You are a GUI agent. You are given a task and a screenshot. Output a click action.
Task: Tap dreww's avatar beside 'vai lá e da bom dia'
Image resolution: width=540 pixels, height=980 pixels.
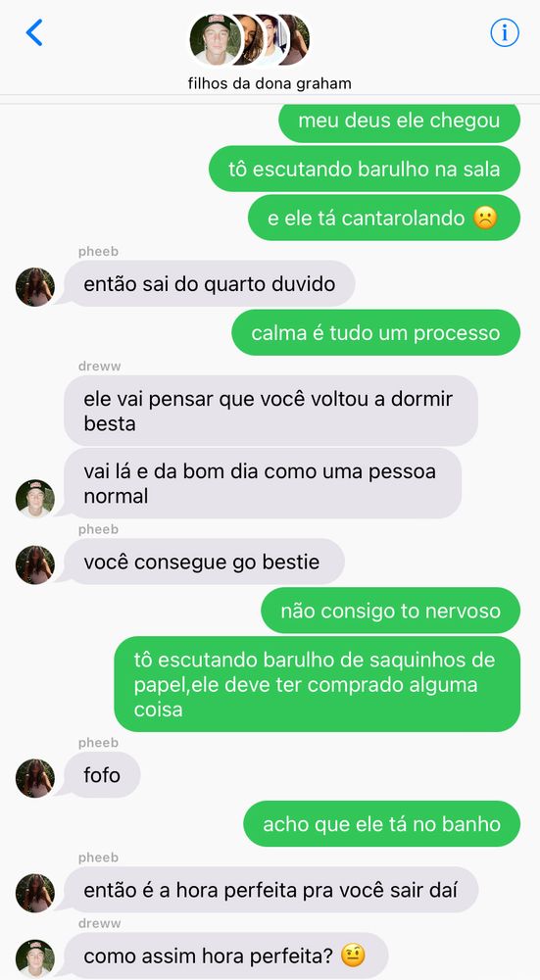point(35,499)
